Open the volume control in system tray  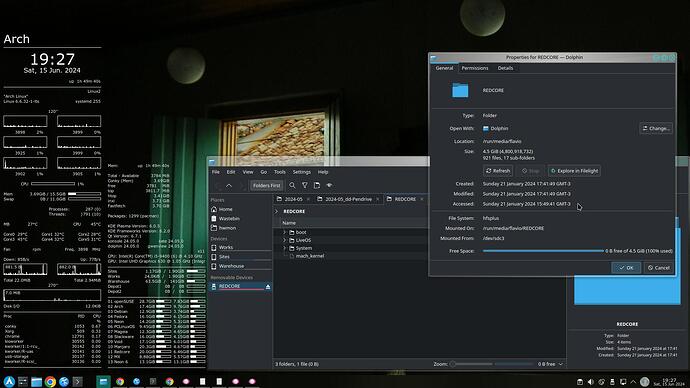coord(591,382)
